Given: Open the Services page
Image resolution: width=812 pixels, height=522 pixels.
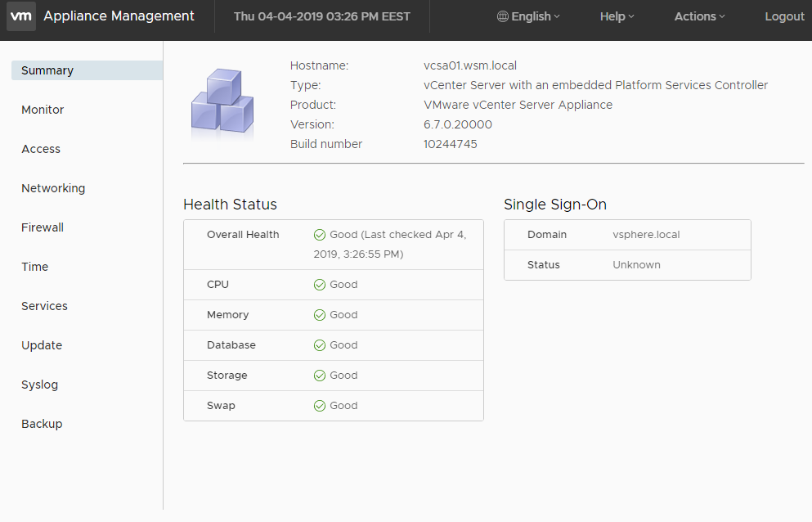Looking at the screenshot, I should 44,306.
